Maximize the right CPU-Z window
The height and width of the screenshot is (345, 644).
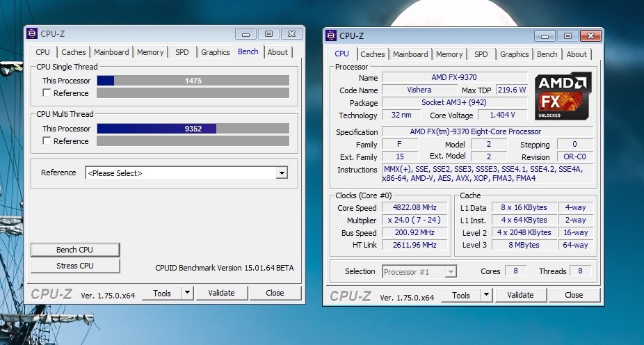point(567,36)
